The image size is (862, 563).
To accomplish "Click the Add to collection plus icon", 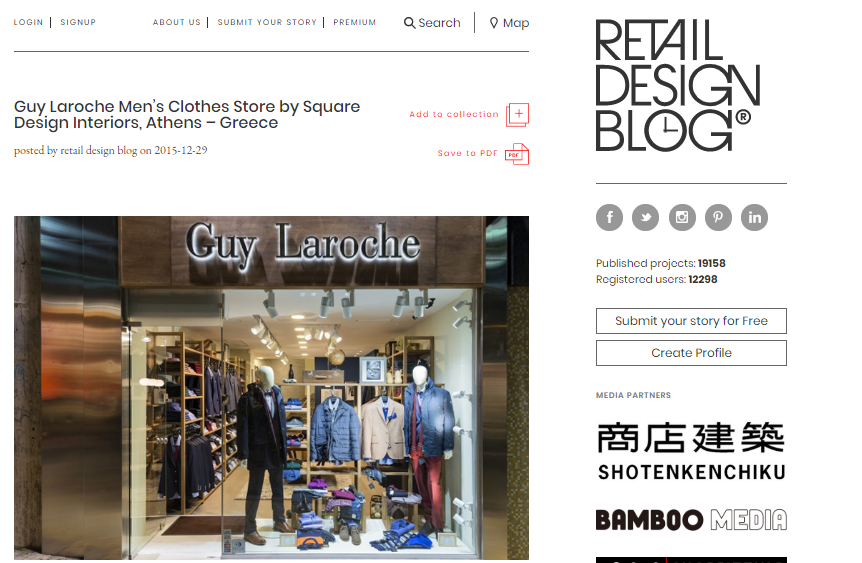I will 517,115.
